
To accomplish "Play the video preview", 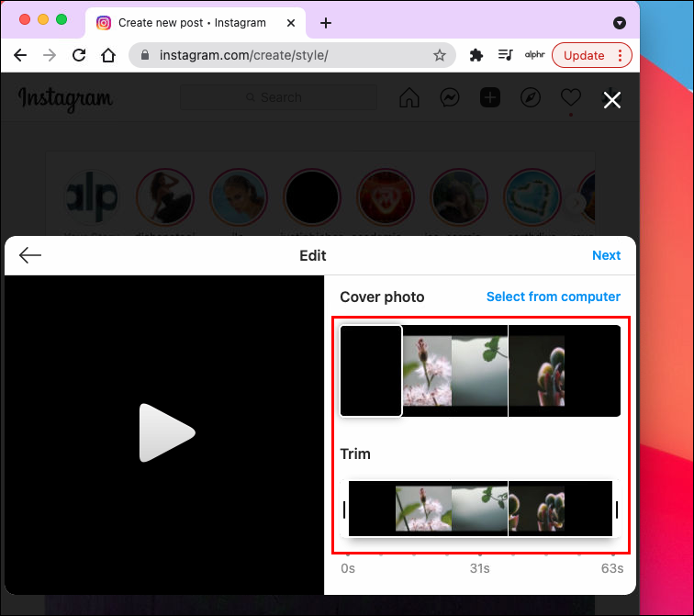I will (x=167, y=432).
